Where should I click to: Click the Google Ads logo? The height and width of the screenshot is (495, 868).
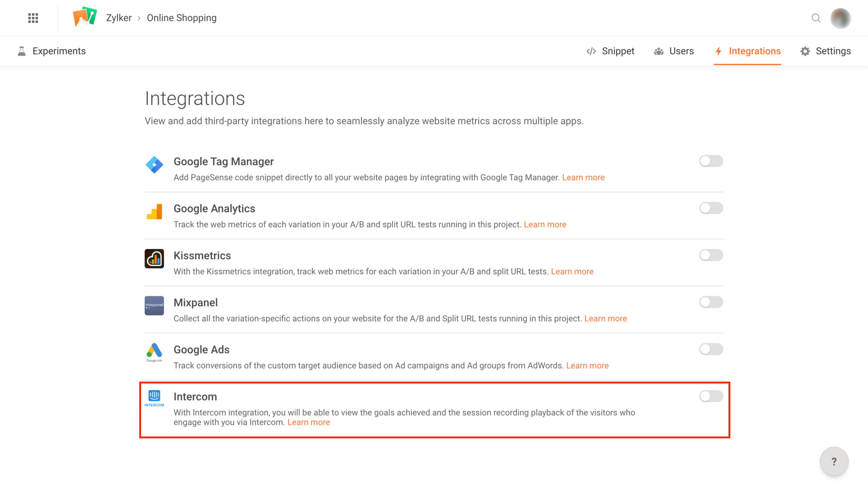pyautogui.click(x=154, y=352)
